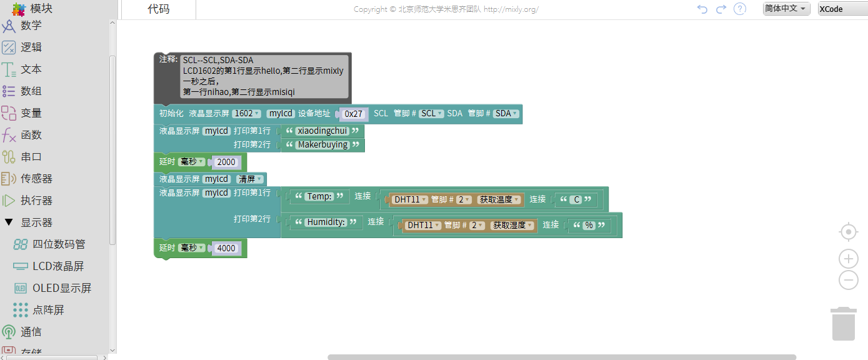This screenshot has height=360, width=868.
Task: Open the 获取温度 dropdown
Action: pos(499,200)
